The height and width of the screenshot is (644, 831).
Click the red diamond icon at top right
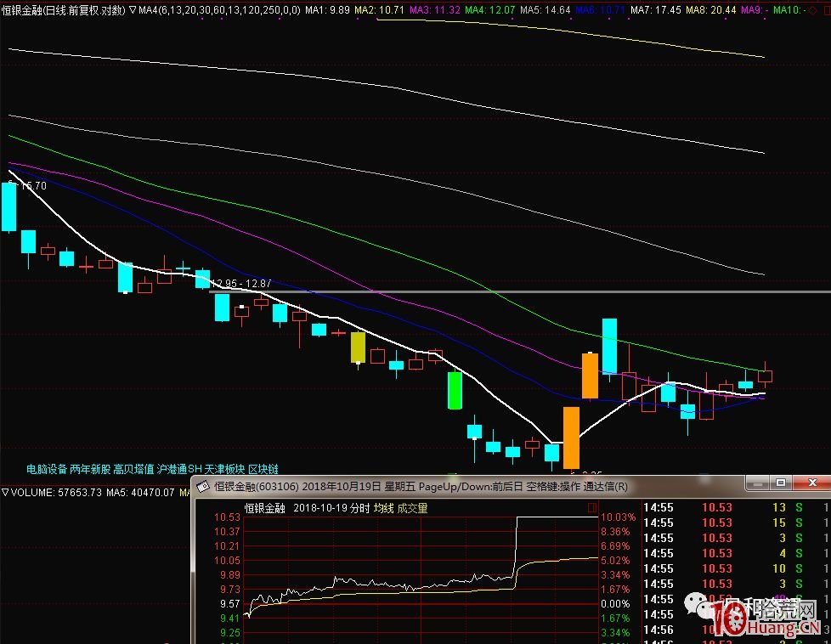[813, 9]
